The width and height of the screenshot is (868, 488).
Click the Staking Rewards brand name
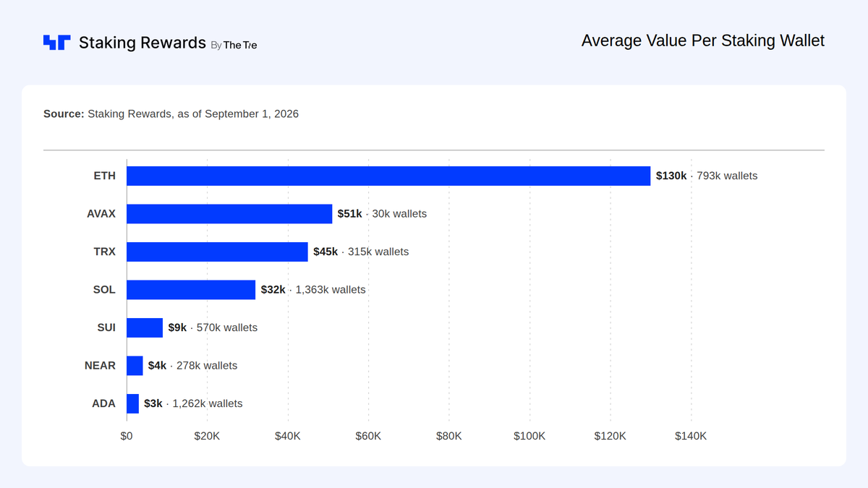[142, 43]
